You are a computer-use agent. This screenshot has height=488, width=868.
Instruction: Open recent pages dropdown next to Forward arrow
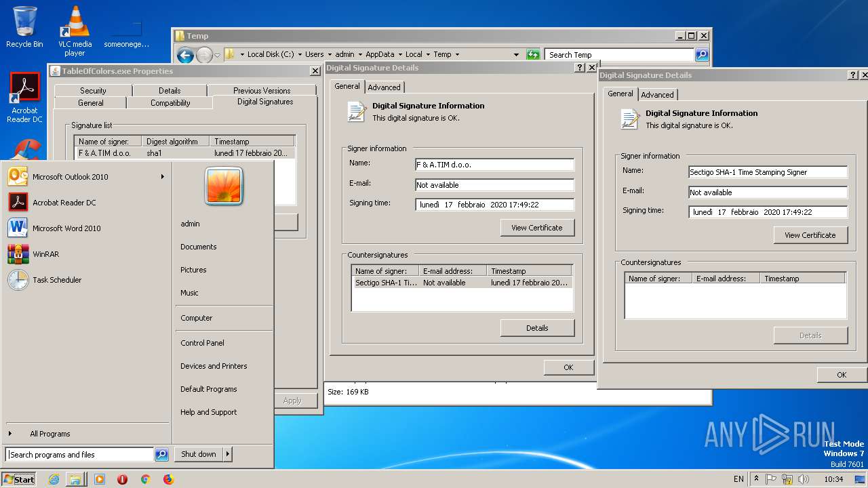(x=217, y=55)
